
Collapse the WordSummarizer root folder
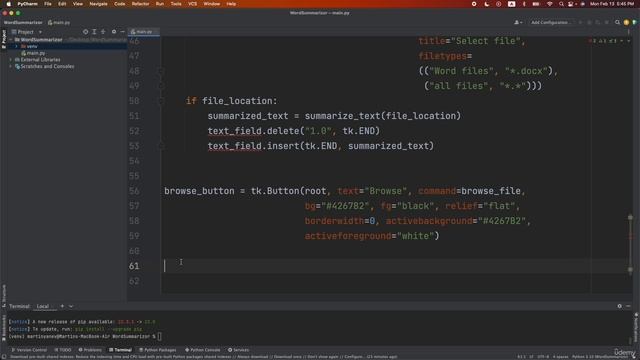[x=11, y=40]
